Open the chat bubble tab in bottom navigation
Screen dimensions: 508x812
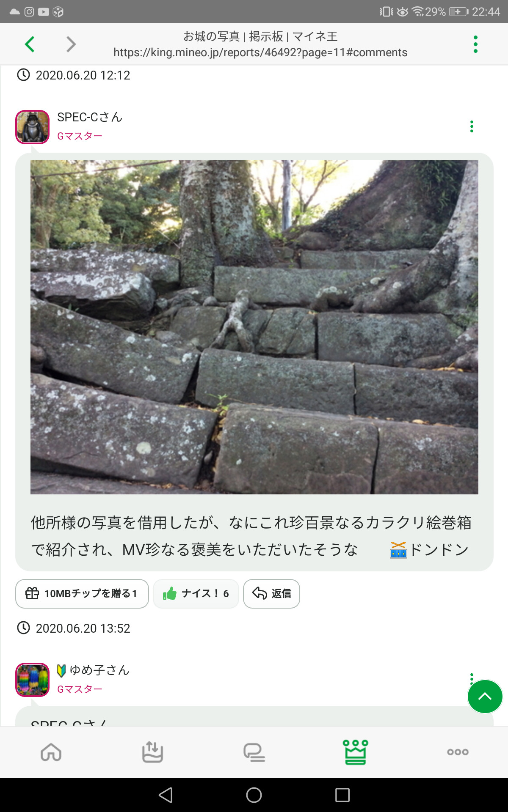click(x=254, y=752)
